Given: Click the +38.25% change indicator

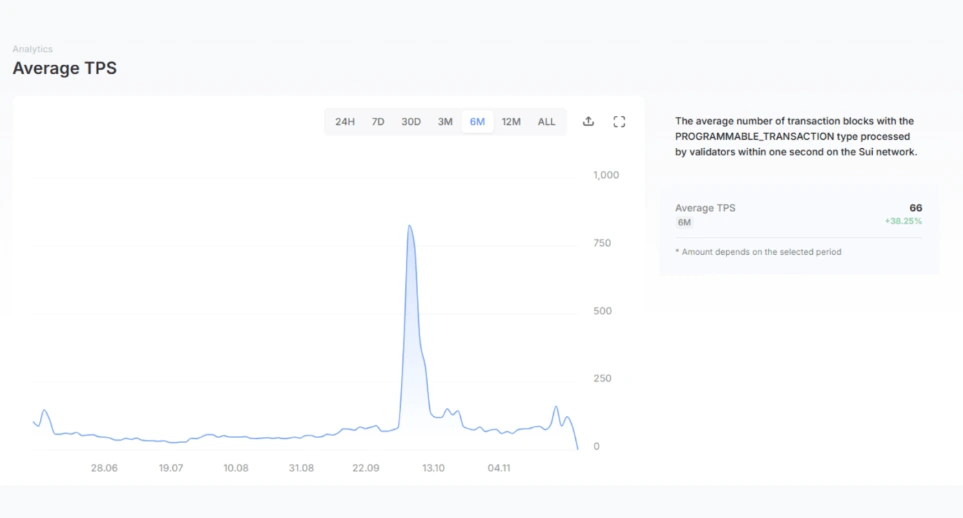Looking at the screenshot, I should click(x=903, y=221).
